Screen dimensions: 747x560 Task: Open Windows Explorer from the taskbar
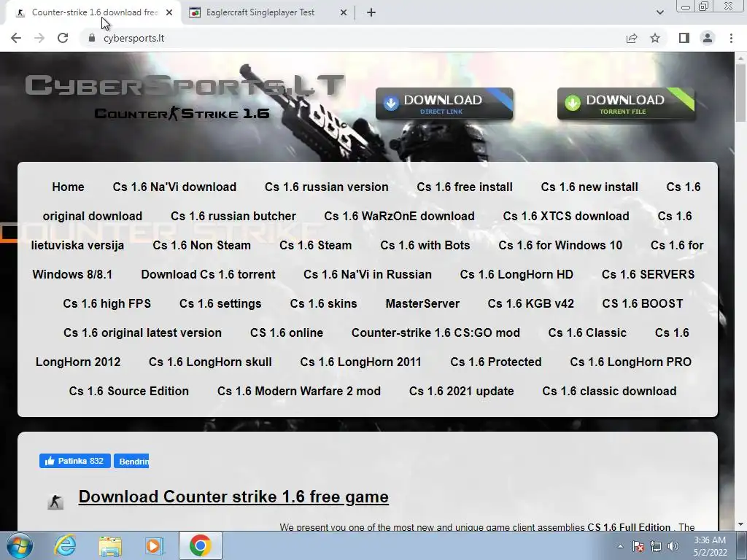tap(110, 545)
